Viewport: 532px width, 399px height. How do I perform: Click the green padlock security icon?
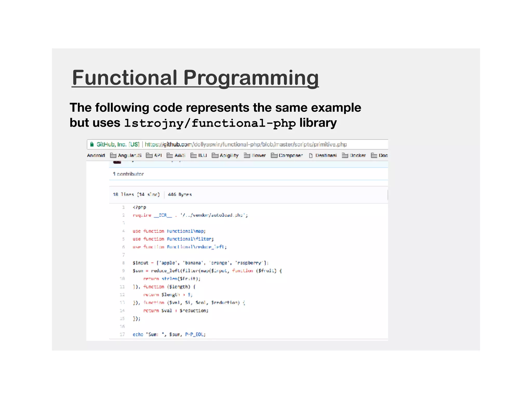(x=92, y=144)
